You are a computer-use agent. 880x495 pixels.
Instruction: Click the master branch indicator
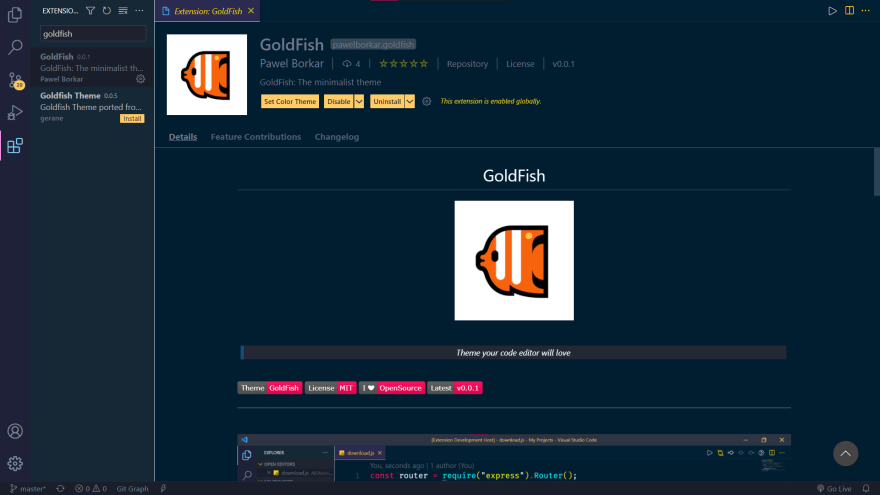coord(28,489)
